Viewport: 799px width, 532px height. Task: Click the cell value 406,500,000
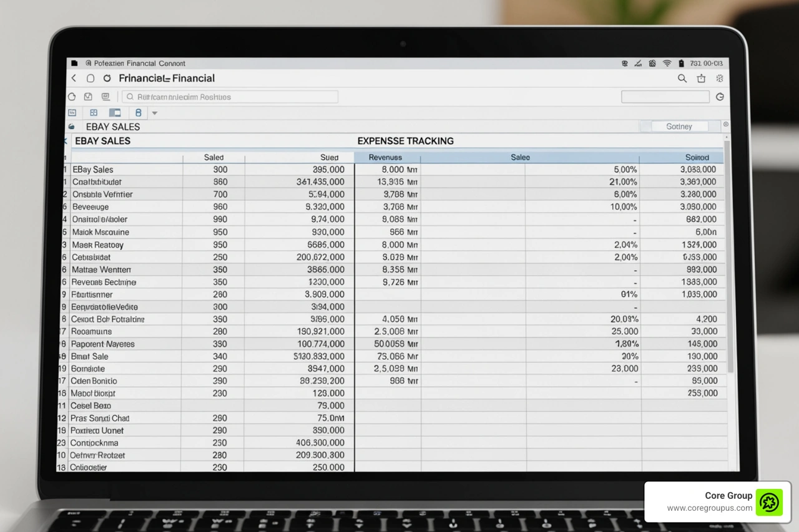(x=320, y=443)
